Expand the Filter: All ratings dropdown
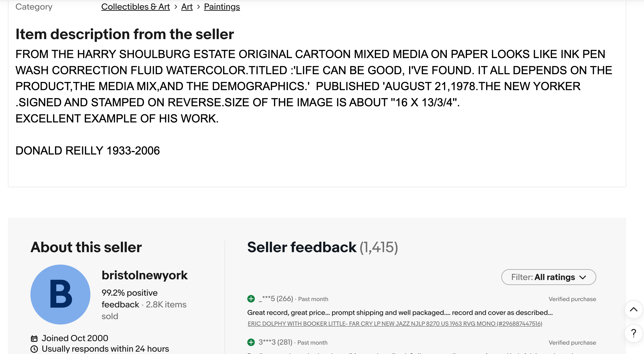 548,277
